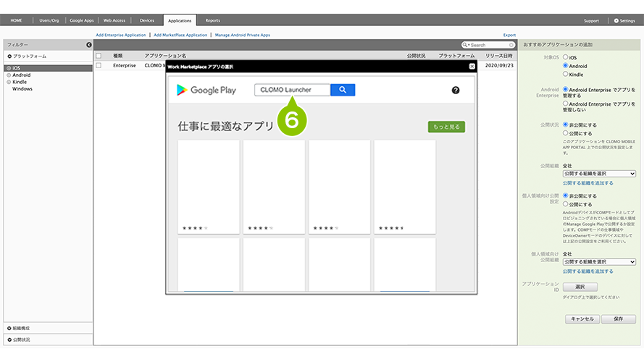Viewport: 644px width, 362px height.
Task: Open the Web Access tab
Action: point(114,20)
